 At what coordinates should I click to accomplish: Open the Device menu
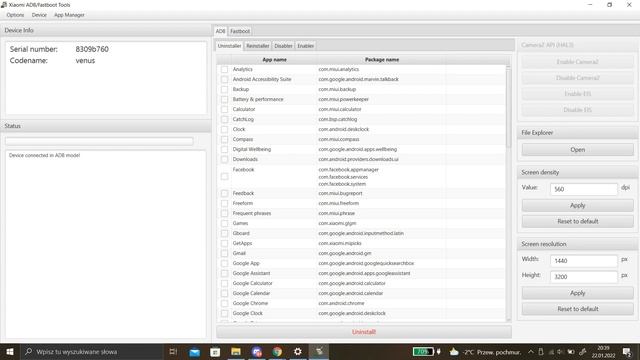(x=39, y=15)
